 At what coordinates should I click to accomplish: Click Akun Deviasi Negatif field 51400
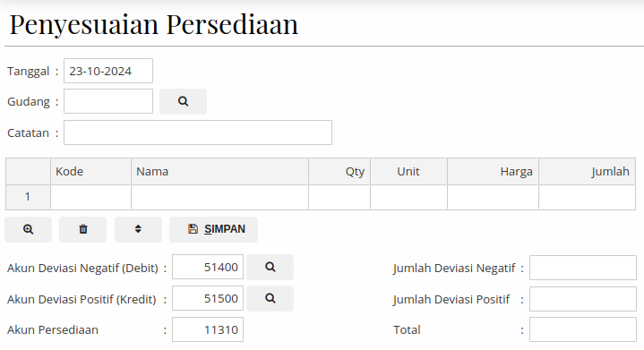click(x=208, y=267)
